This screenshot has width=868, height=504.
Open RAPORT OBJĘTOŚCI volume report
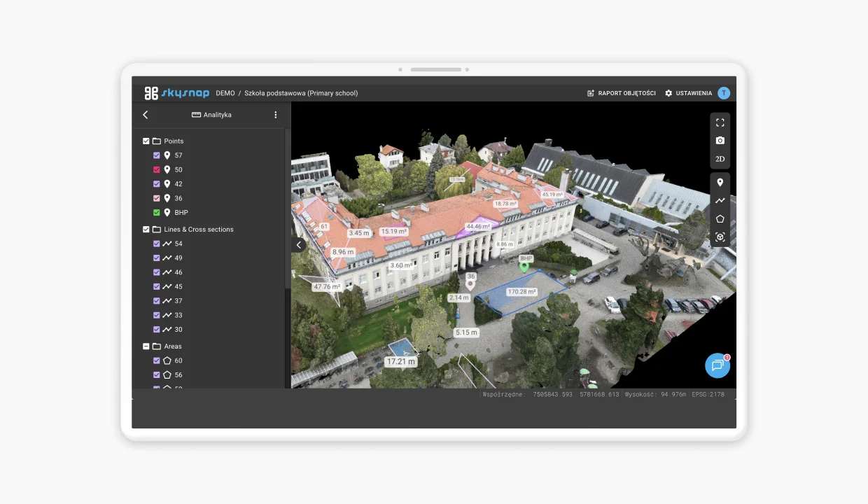pyautogui.click(x=621, y=93)
